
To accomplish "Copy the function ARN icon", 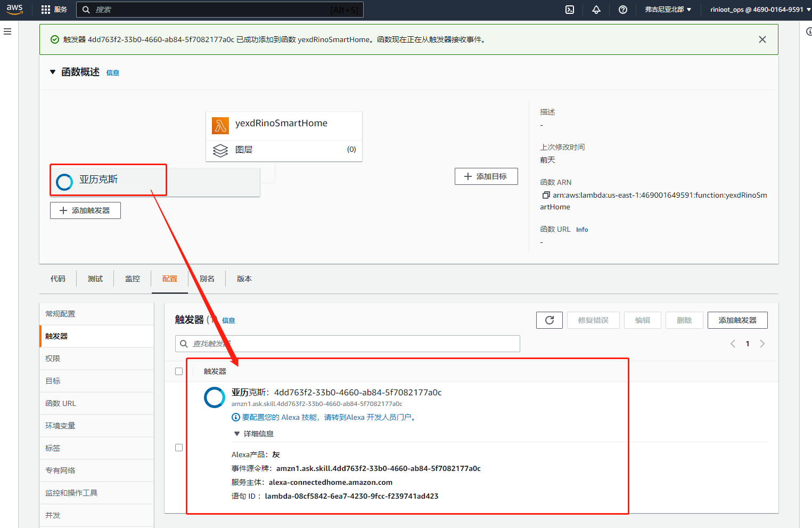I will coord(546,195).
